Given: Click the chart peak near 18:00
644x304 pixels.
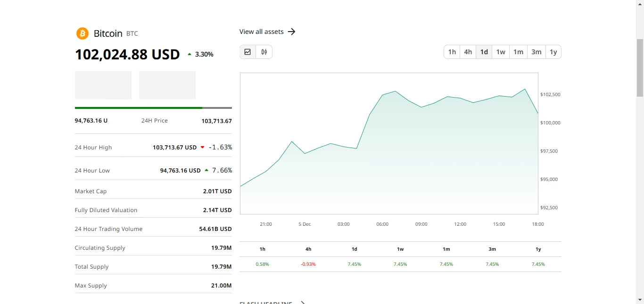Looking at the screenshot, I should click(525, 89).
